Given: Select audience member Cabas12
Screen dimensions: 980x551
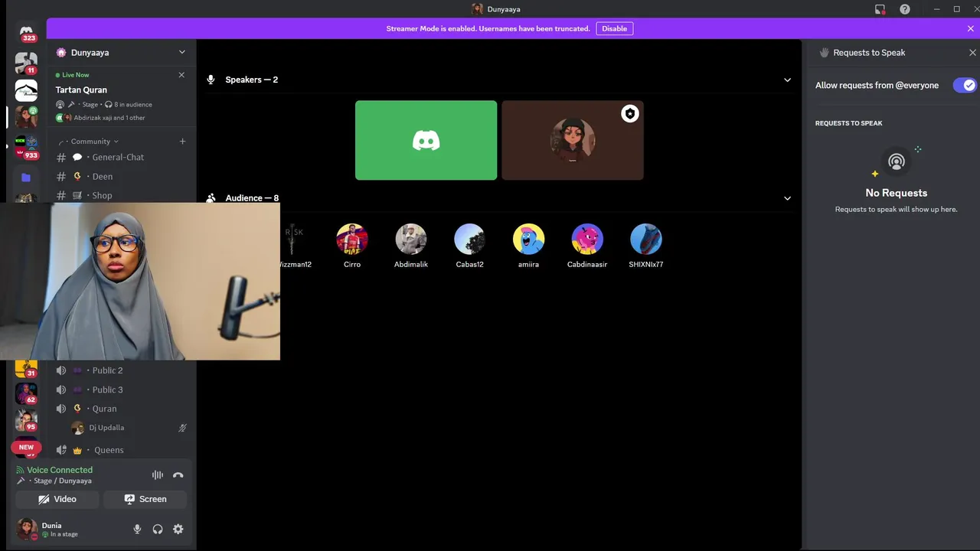Looking at the screenshot, I should 469,246.
